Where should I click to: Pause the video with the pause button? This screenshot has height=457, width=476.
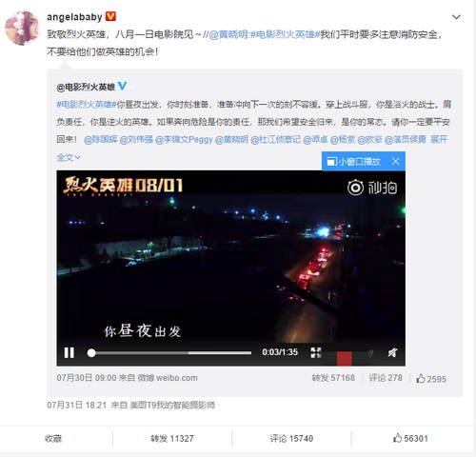pos(69,352)
